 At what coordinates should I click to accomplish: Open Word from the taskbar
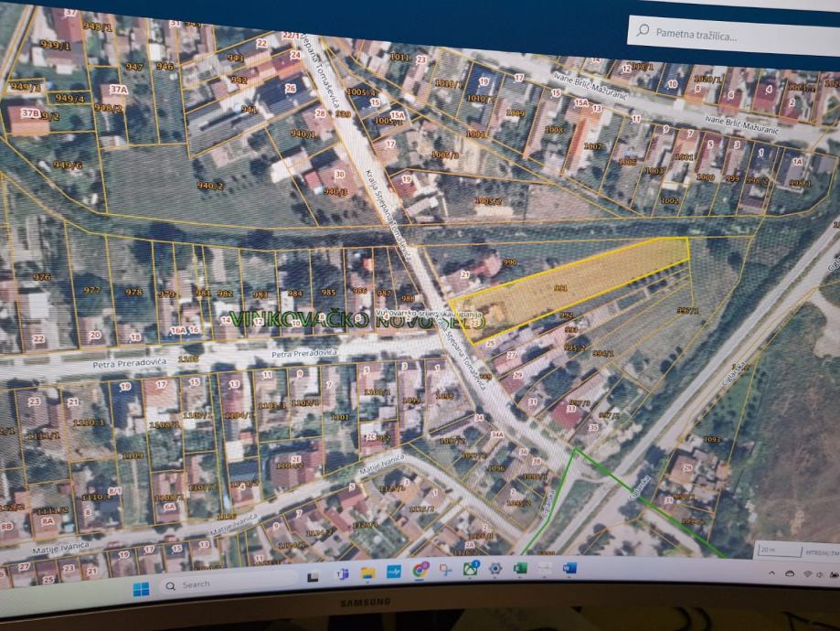pyautogui.click(x=569, y=568)
